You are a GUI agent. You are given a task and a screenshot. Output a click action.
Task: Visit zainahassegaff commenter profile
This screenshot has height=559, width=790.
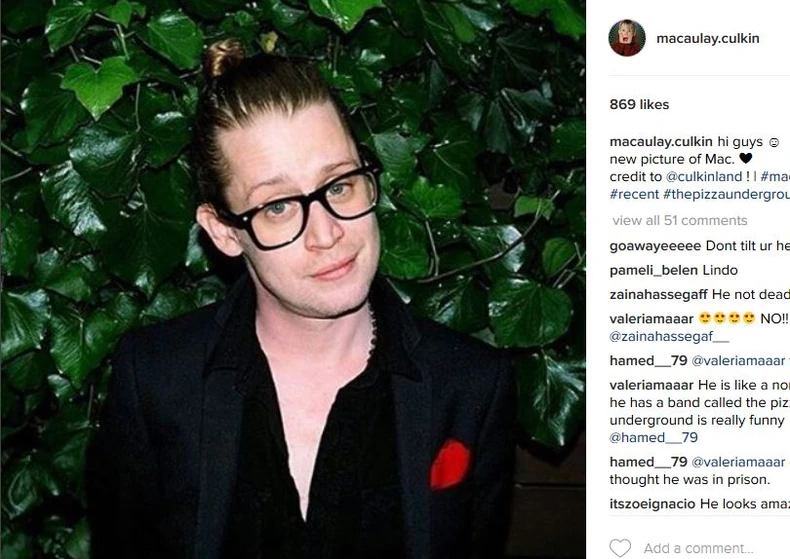pos(659,295)
